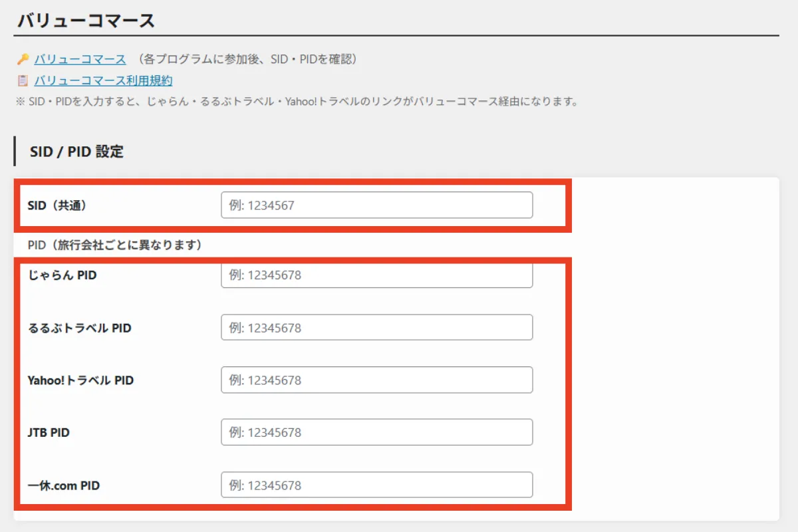Click inside the JTB PID field

point(376,432)
